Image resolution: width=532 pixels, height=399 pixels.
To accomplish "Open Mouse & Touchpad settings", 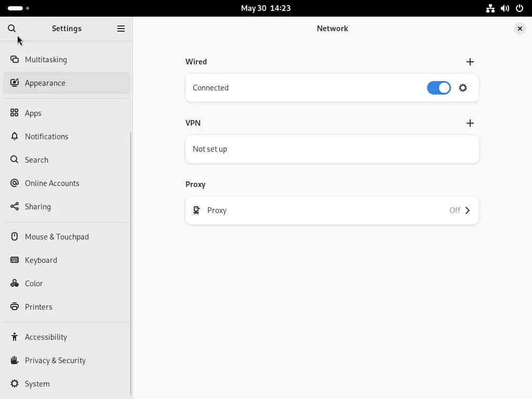I will tap(66, 236).
